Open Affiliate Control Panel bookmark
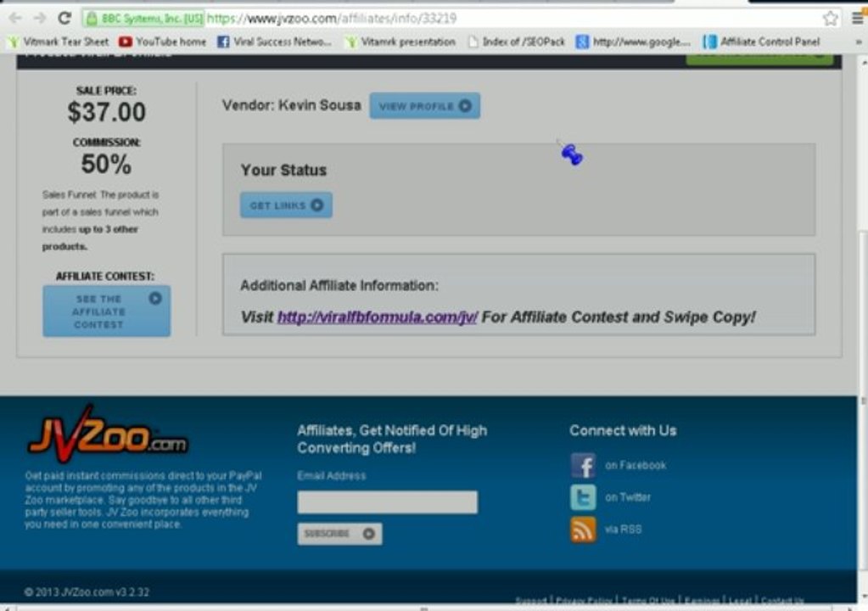 761,42
